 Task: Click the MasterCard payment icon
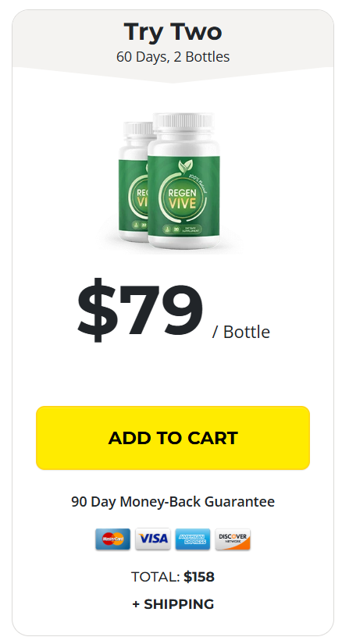(x=113, y=539)
